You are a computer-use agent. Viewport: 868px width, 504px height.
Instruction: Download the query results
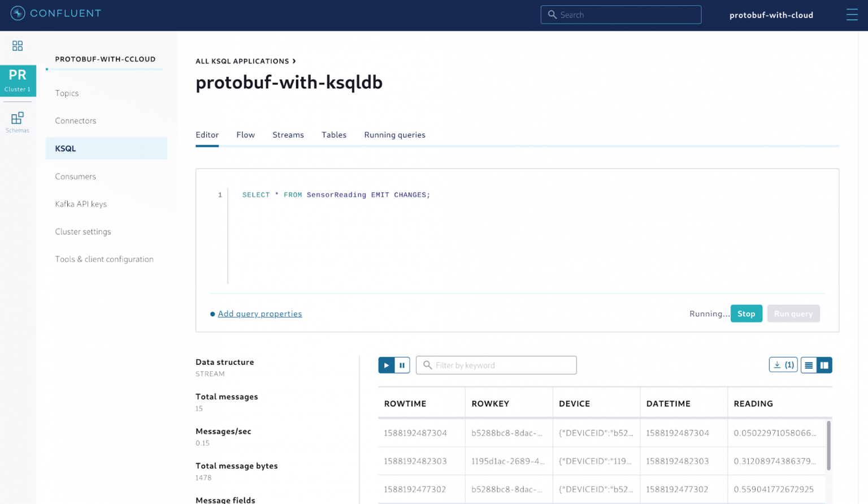coord(783,365)
